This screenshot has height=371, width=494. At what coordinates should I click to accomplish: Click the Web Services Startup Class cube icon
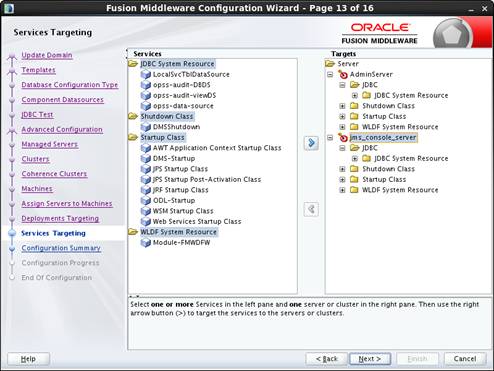click(146, 221)
